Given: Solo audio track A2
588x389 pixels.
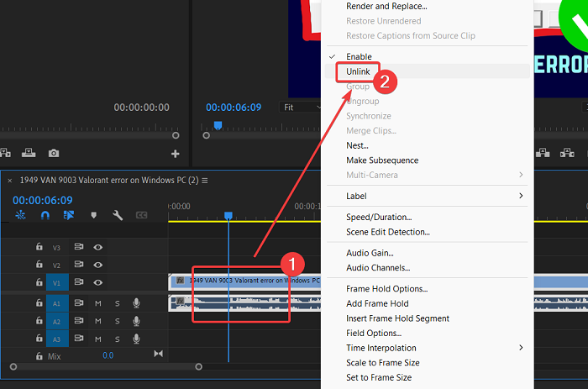Looking at the screenshot, I should 118,321.
